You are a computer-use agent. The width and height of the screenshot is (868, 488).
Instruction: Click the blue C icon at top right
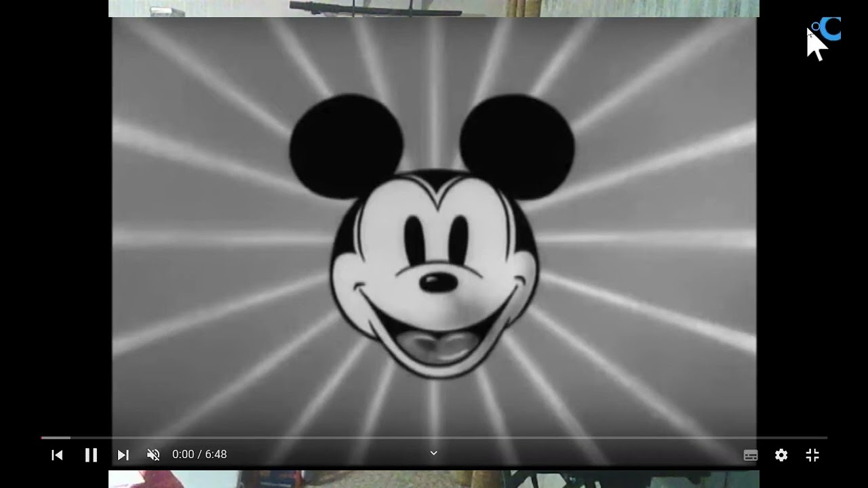click(x=829, y=29)
